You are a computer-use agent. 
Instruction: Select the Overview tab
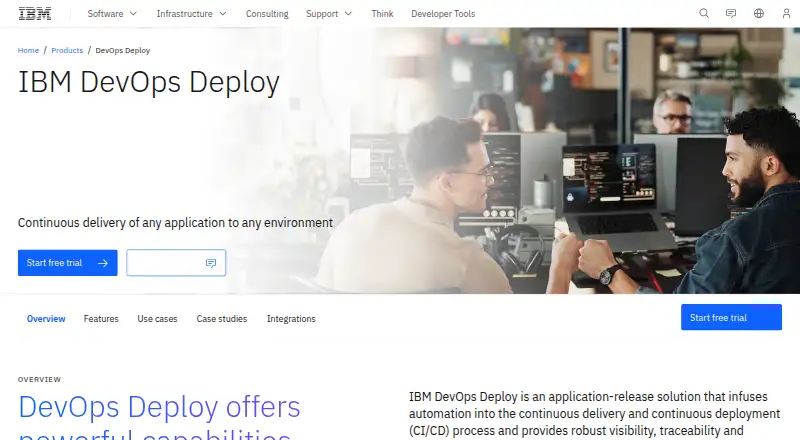coord(46,319)
